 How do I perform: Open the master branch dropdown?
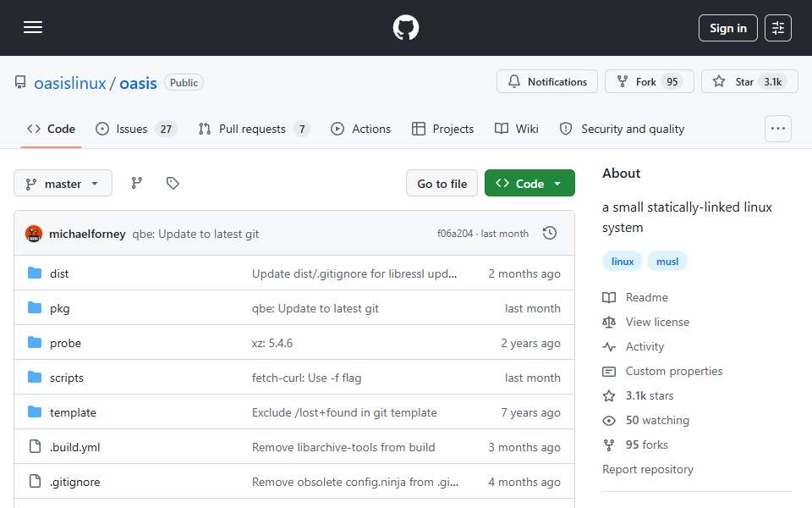click(63, 184)
